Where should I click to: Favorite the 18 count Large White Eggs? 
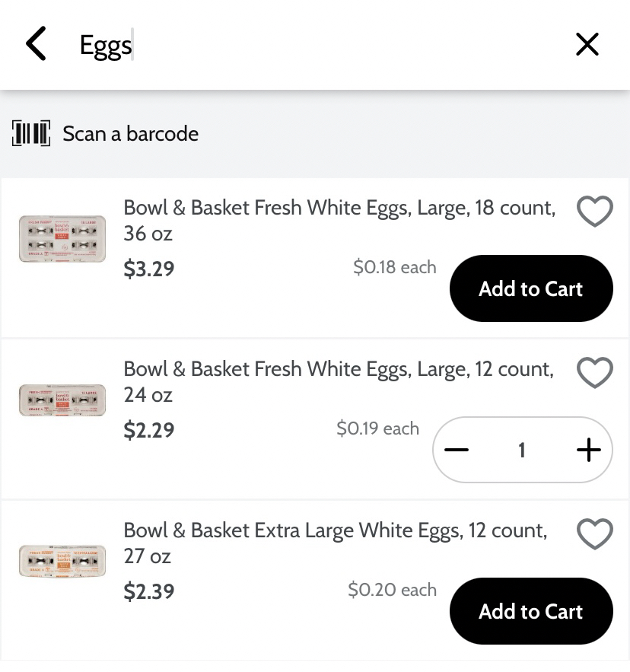[594, 211]
